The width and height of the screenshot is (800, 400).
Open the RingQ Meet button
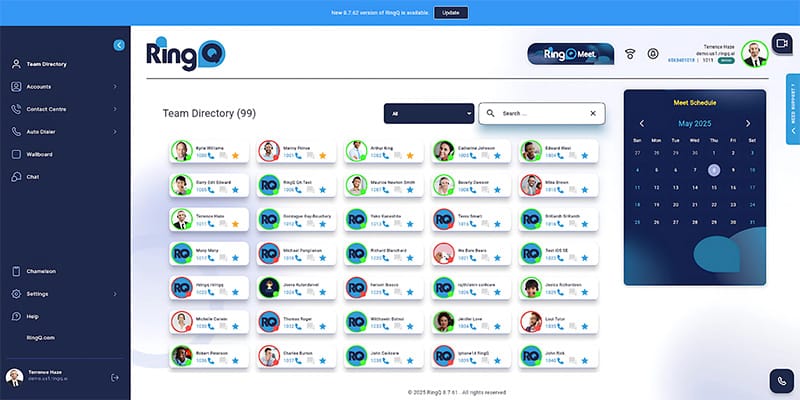pos(570,54)
